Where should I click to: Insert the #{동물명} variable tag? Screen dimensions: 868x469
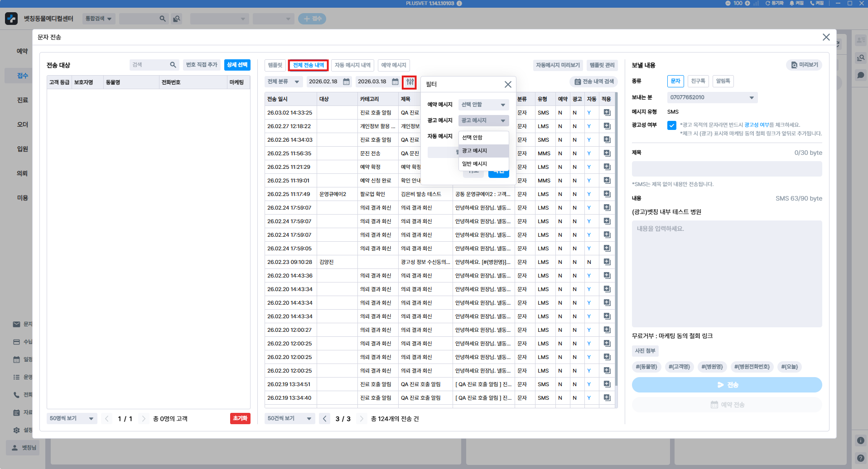(x=646, y=367)
